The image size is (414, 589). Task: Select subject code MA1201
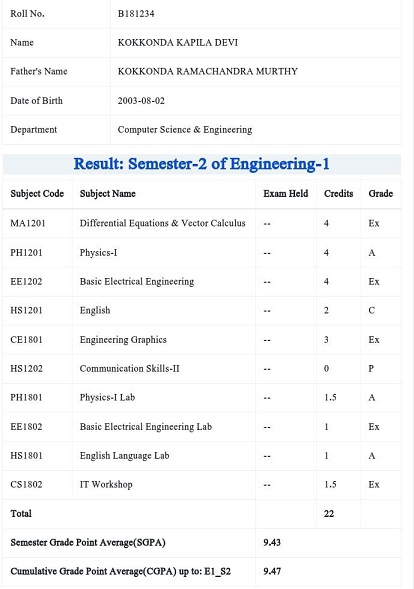(x=28, y=224)
